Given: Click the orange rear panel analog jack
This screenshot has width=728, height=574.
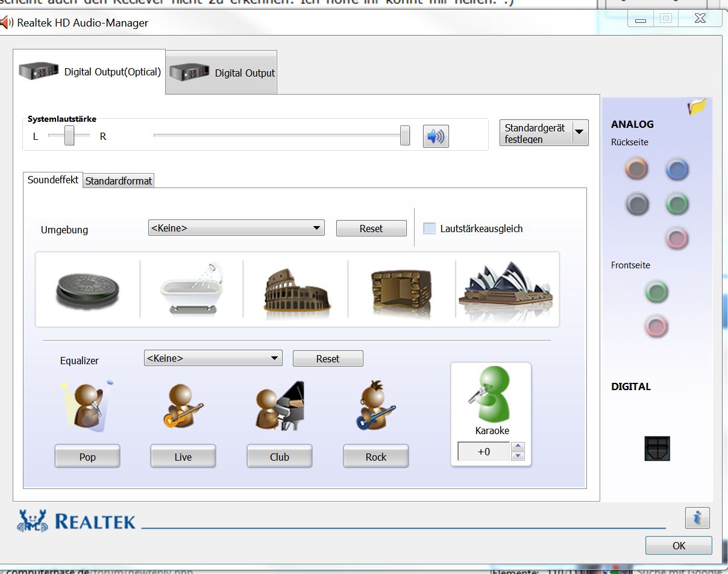Looking at the screenshot, I should point(636,169).
